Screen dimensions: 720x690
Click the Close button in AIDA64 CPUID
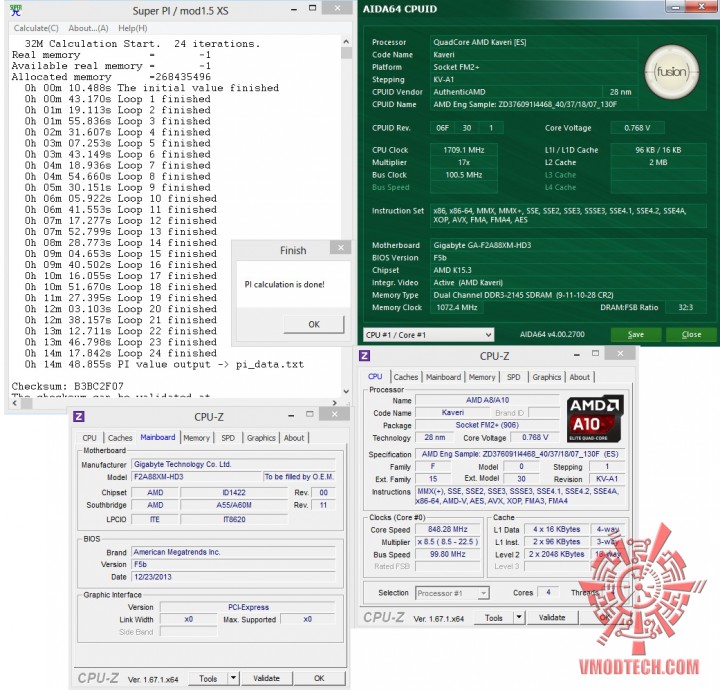pos(691,335)
